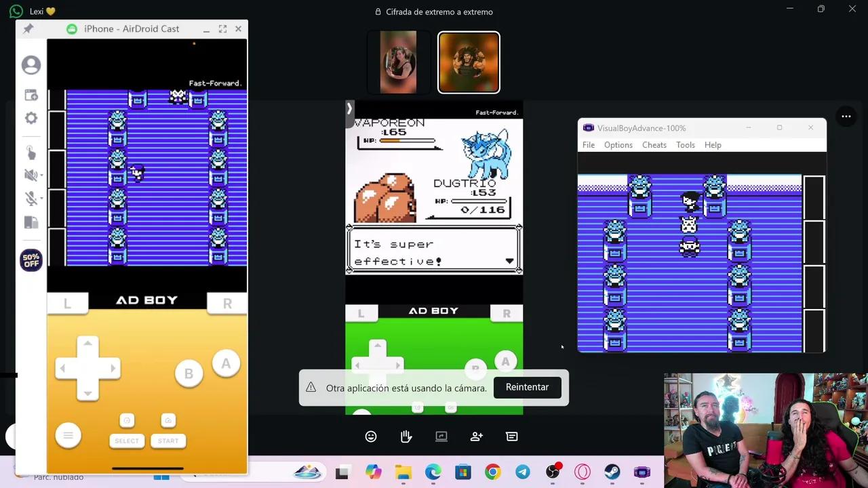Open Google Chrome from the taskbar

click(x=493, y=472)
